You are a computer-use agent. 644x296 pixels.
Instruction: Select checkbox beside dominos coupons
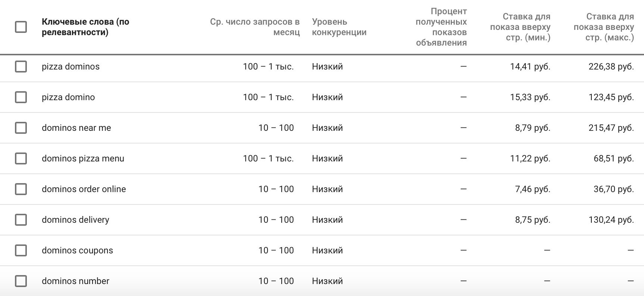(x=21, y=250)
